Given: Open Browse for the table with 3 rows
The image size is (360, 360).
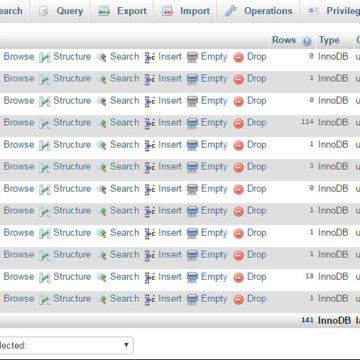Looking at the screenshot, I should pos(19,167).
